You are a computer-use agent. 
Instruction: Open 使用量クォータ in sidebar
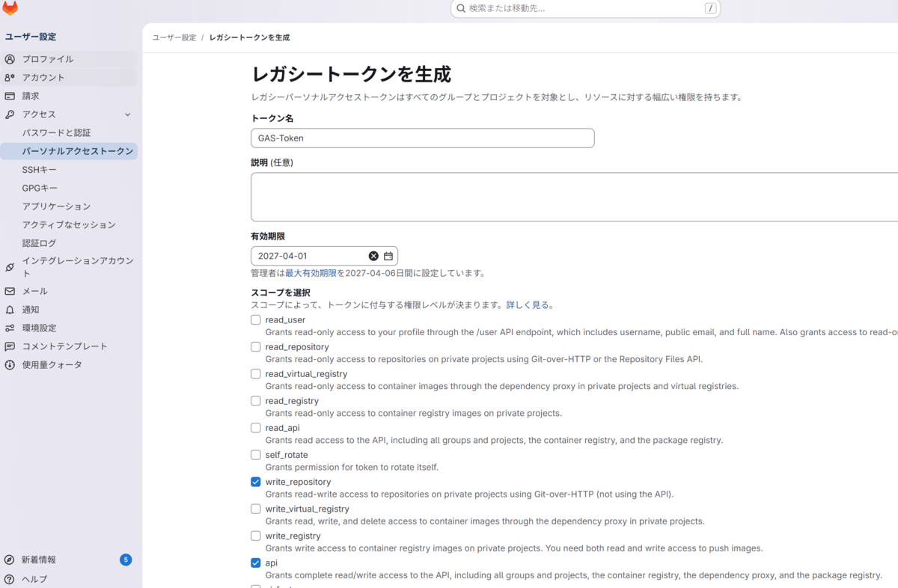coord(69,365)
